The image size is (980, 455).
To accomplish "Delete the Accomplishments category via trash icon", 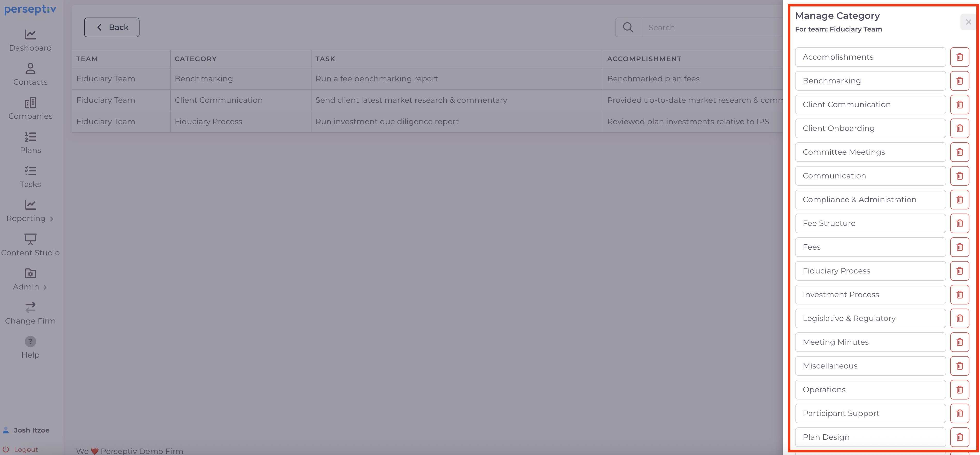I will pos(959,57).
